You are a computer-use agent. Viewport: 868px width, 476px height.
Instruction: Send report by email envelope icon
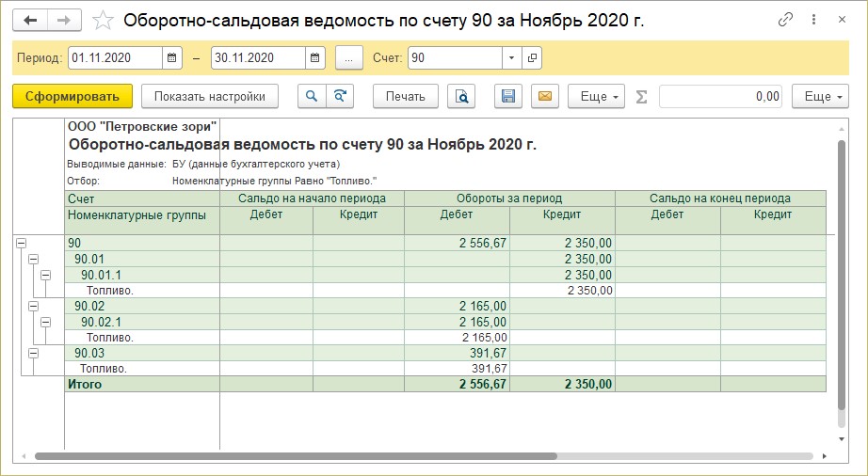[x=545, y=96]
